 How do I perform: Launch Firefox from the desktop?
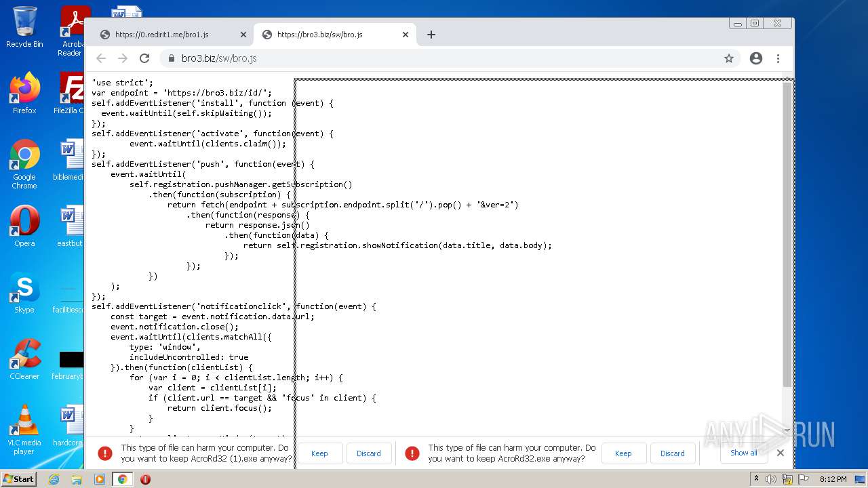pyautogui.click(x=24, y=94)
